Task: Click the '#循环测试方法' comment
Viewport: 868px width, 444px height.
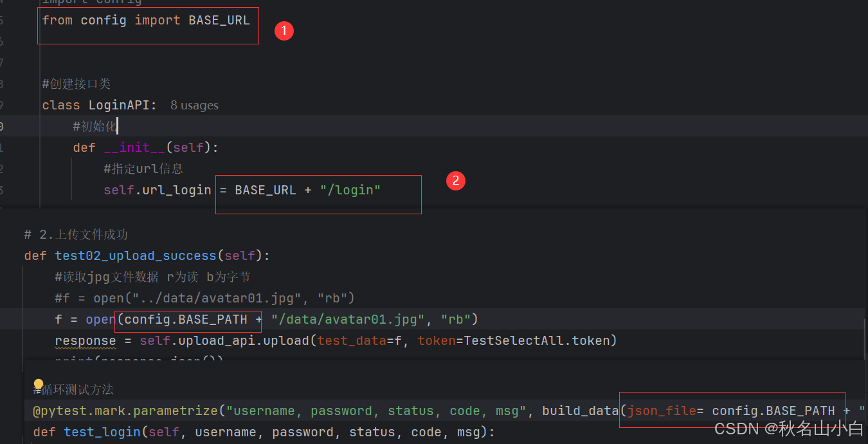Action: tap(73, 389)
